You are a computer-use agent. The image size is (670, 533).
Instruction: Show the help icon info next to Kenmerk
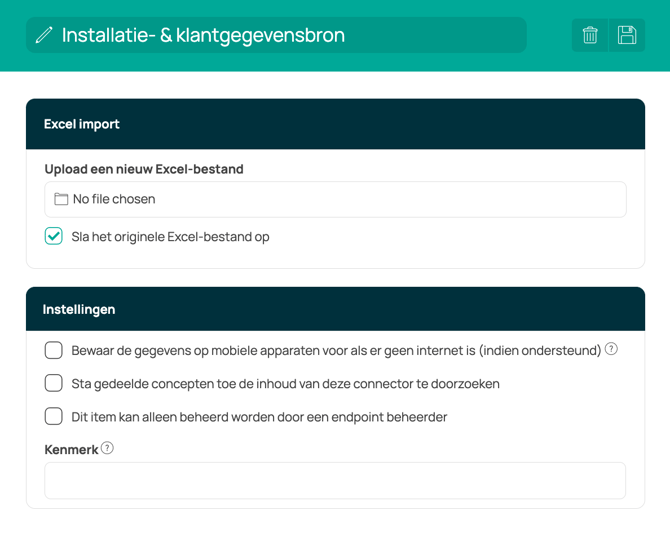click(x=107, y=449)
